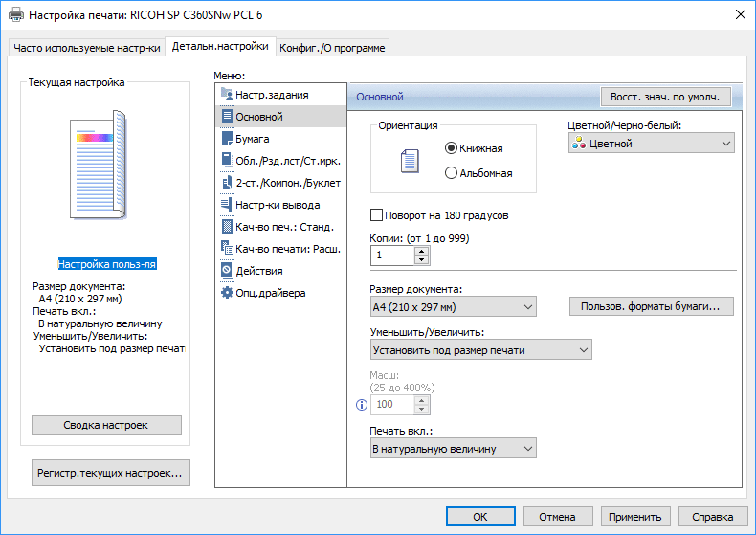Viewport: 756px width, 535px height.
Task: Enable Поворот на 180 градусов checkbox
Action: [x=377, y=215]
